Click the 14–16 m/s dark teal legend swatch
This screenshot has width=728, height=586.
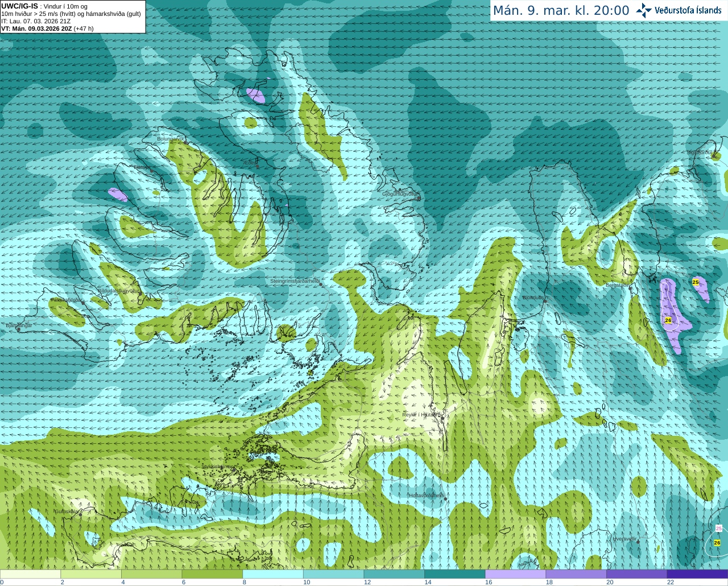point(455,574)
